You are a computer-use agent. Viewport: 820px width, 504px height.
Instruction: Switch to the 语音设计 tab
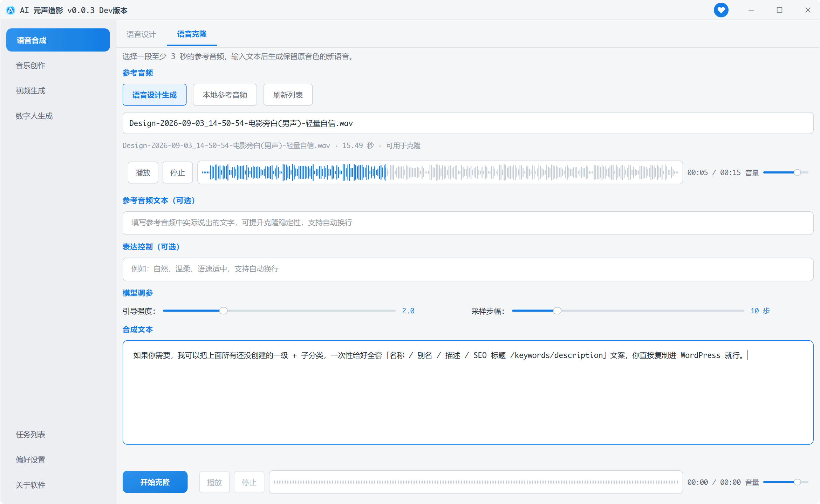[x=141, y=34]
